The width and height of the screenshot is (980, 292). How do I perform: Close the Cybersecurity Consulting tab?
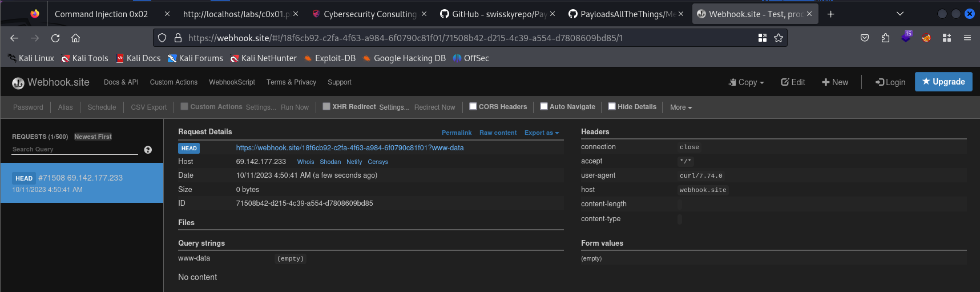[x=424, y=14]
